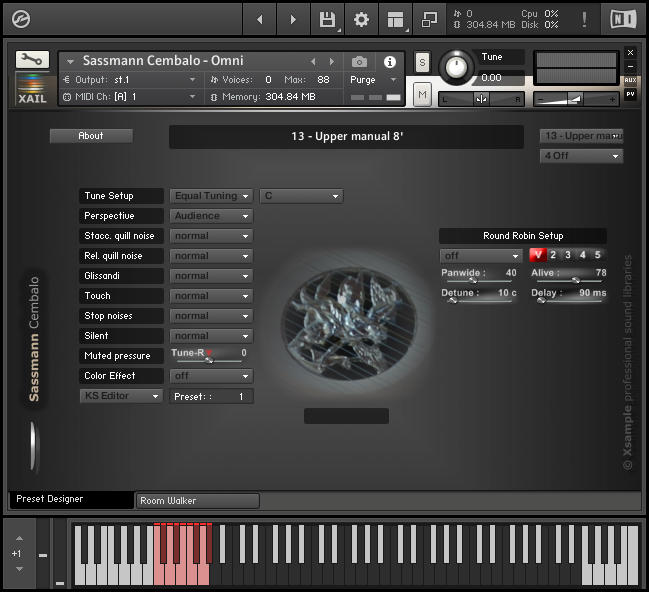Select round robin 4 button

583,255
